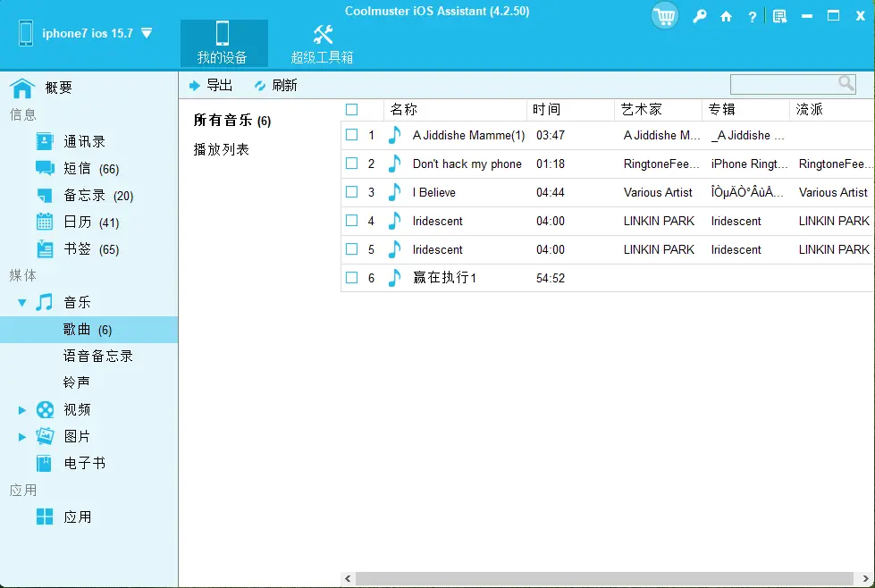875x588 pixels.
Task: Expand the 视频 tree node arrow
Action: (22, 410)
